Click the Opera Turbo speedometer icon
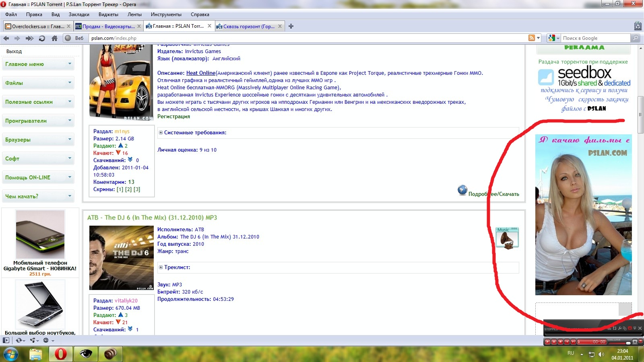Viewport: 644px width, 362px height. (x=46, y=340)
